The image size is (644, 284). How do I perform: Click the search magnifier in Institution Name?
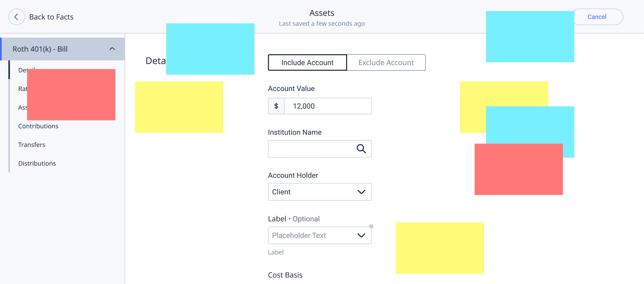(x=361, y=149)
